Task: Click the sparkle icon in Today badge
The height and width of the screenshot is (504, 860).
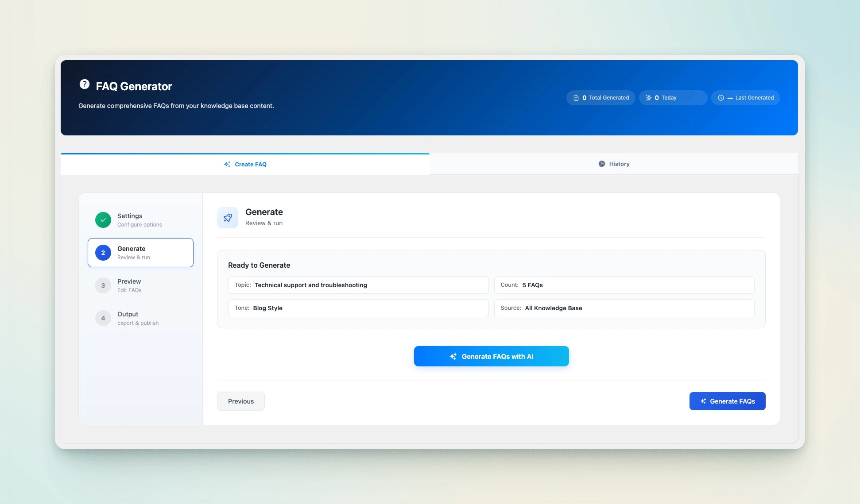Action: click(648, 98)
